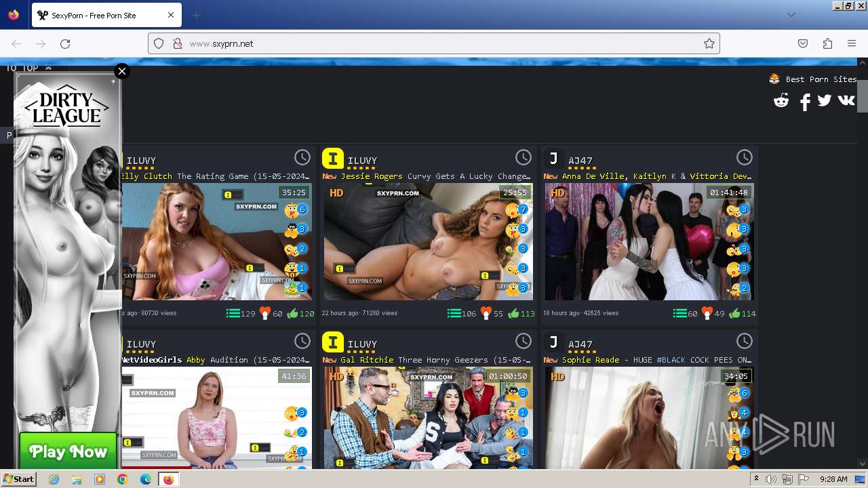Click watch-later clock on the 41:36 video
The image size is (868, 488).
point(302,341)
